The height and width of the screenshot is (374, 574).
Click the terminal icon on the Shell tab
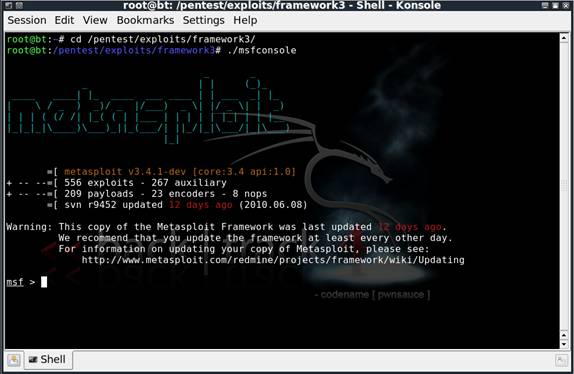point(33,360)
